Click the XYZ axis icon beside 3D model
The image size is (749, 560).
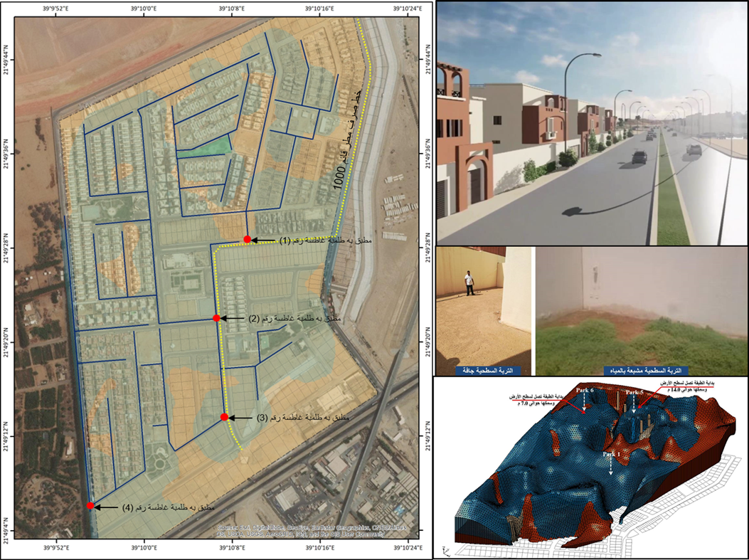pos(445,549)
